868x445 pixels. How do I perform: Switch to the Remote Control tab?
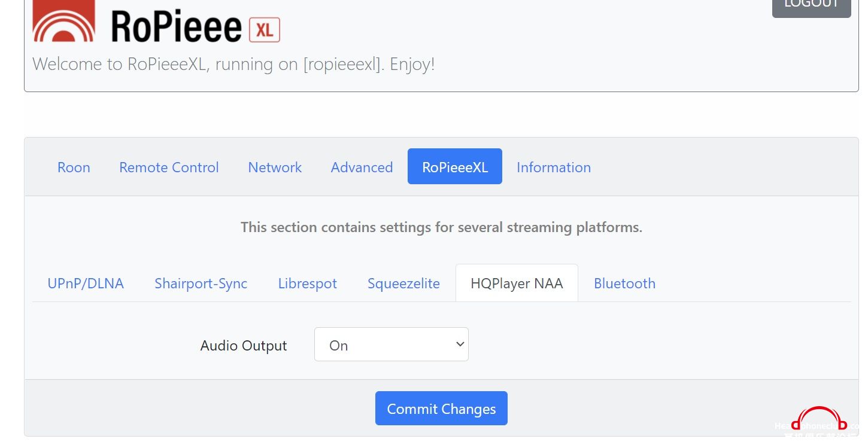[169, 167]
